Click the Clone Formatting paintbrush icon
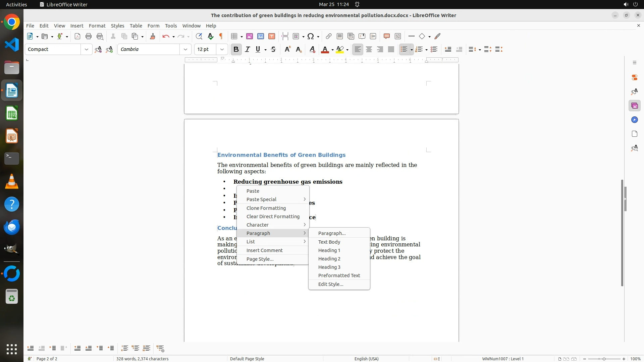Screen dimensions: 644x362 pyautogui.click(x=153, y=37)
